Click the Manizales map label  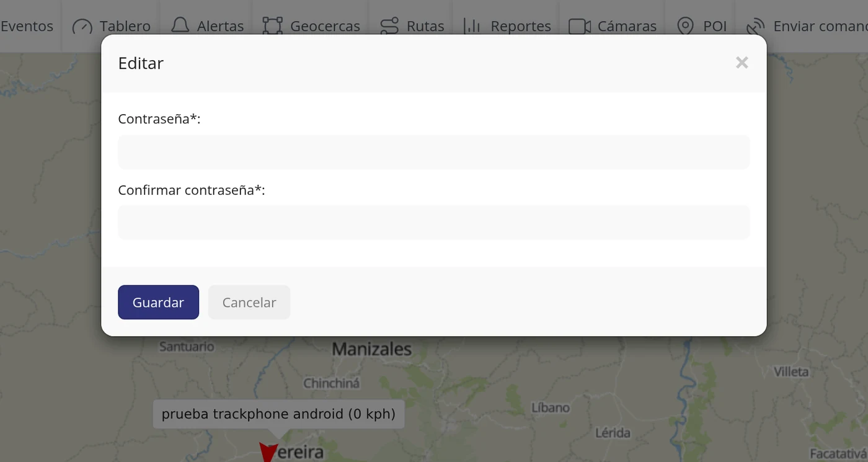point(371,349)
